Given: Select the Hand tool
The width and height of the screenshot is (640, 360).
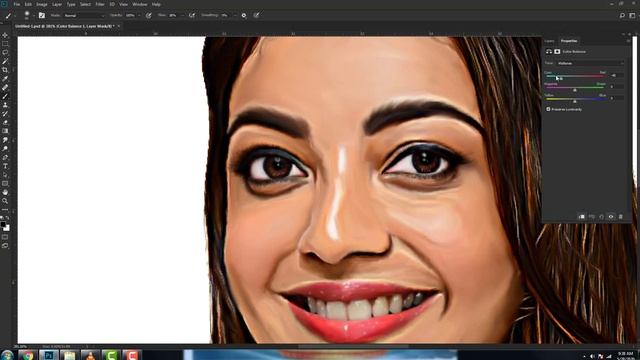Looking at the screenshot, I should (x=5, y=192).
